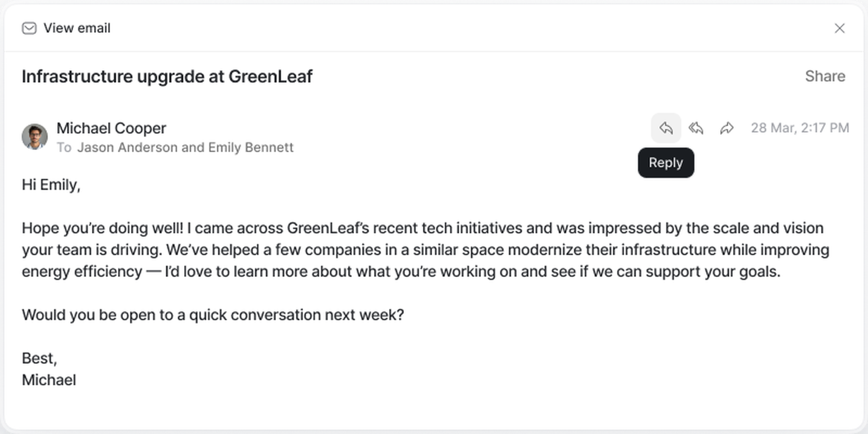
Task: Click the Best sign-off line
Action: (x=39, y=358)
